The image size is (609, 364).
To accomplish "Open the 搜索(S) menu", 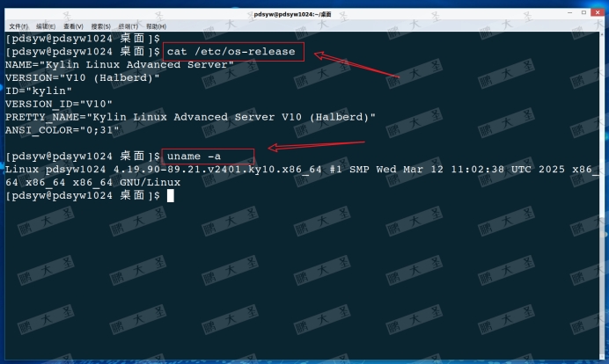I will (x=101, y=26).
